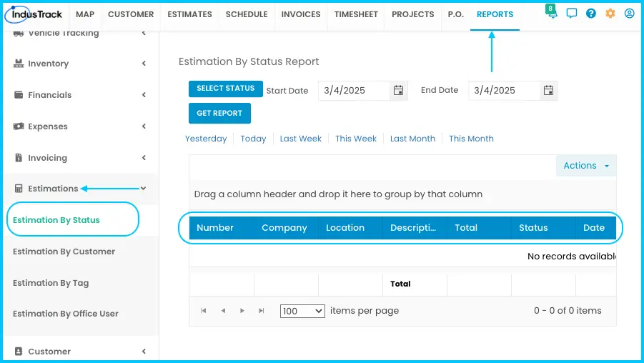Expand the Customer section chevron
Image resolution: width=644 pixels, height=363 pixels.
tap(144, 352)
